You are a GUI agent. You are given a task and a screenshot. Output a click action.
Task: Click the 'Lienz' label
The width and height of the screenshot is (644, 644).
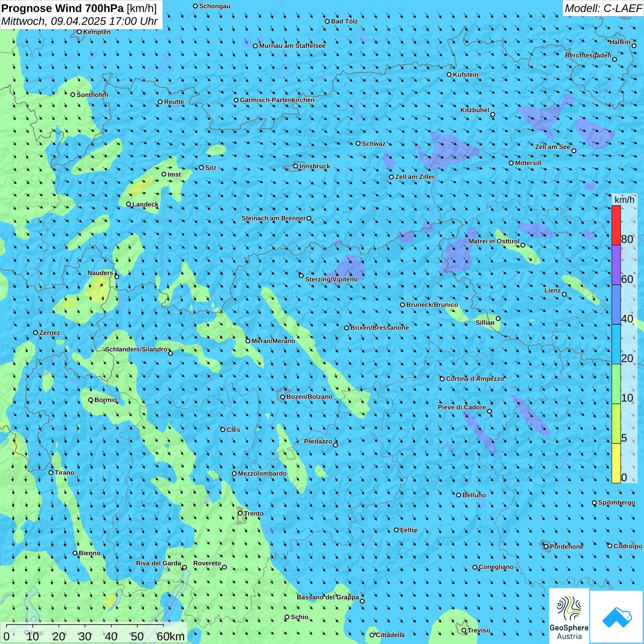click(552, 290)
